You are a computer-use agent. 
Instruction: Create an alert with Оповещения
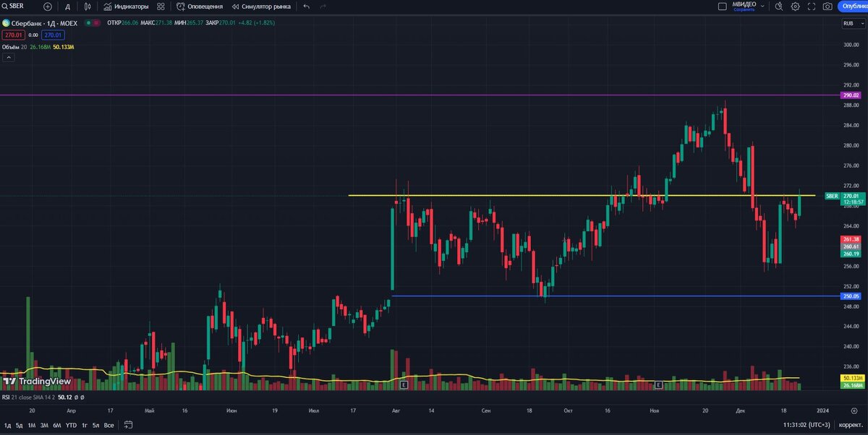(200, 7)
